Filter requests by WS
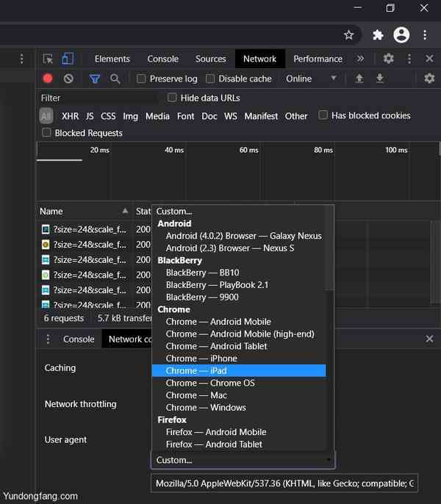This screenshot has height=504, width=441. (231, 116)
